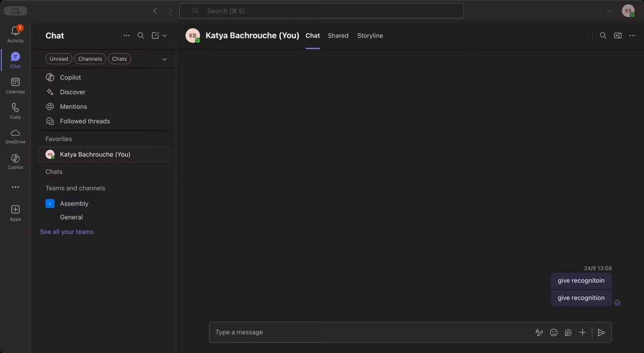Click the 24/9 13:08 timestamp
The height and width of the screenshot is (353, 644).
click(x=598, y=268)
